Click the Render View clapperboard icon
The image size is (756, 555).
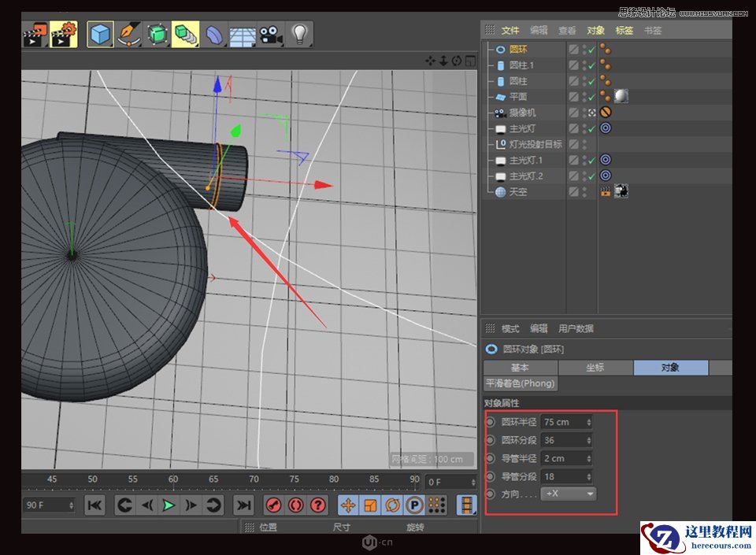[33, 32]
